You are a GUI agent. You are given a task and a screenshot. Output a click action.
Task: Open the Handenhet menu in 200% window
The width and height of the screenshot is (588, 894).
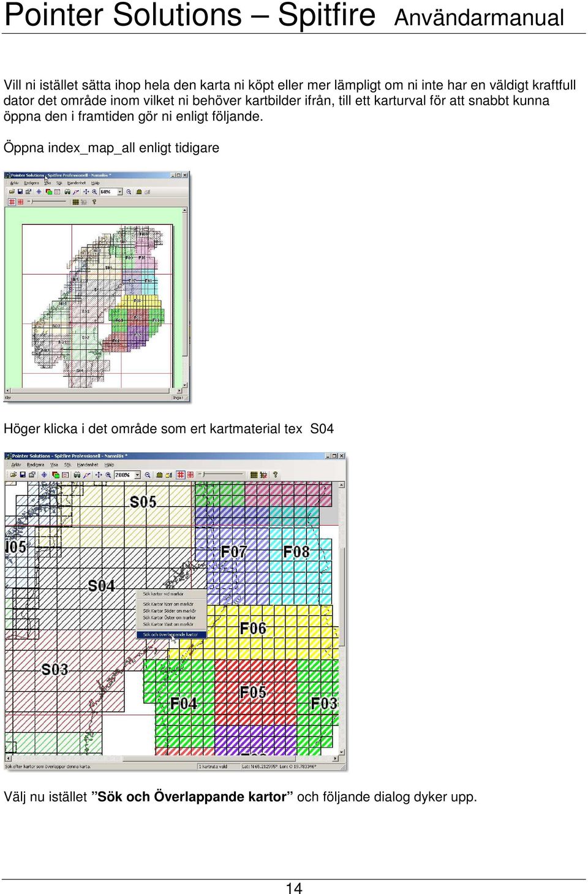pyautogui.click(x=88, y=465)
